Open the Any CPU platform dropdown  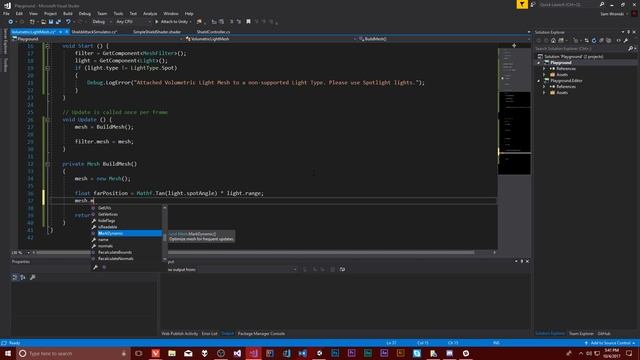[133, 22]
